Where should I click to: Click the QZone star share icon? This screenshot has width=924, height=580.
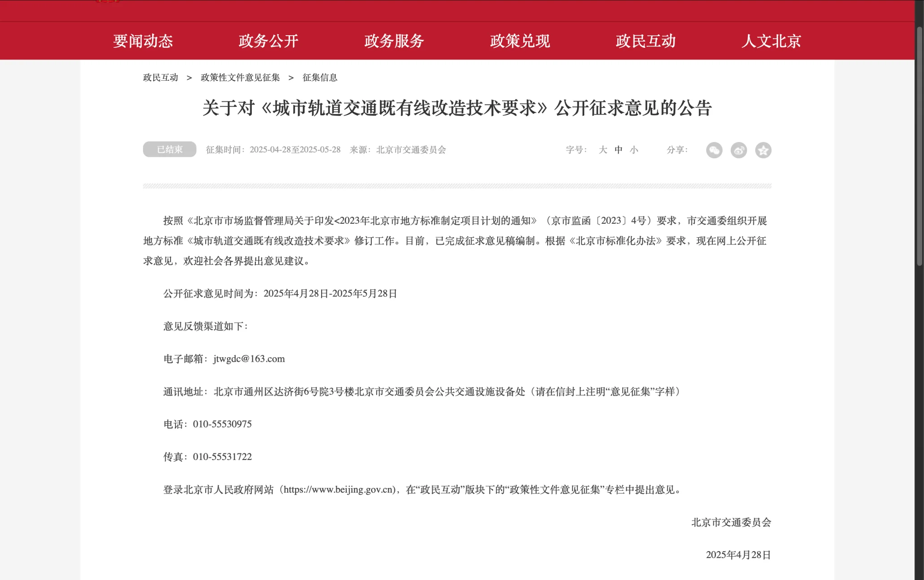763,150
